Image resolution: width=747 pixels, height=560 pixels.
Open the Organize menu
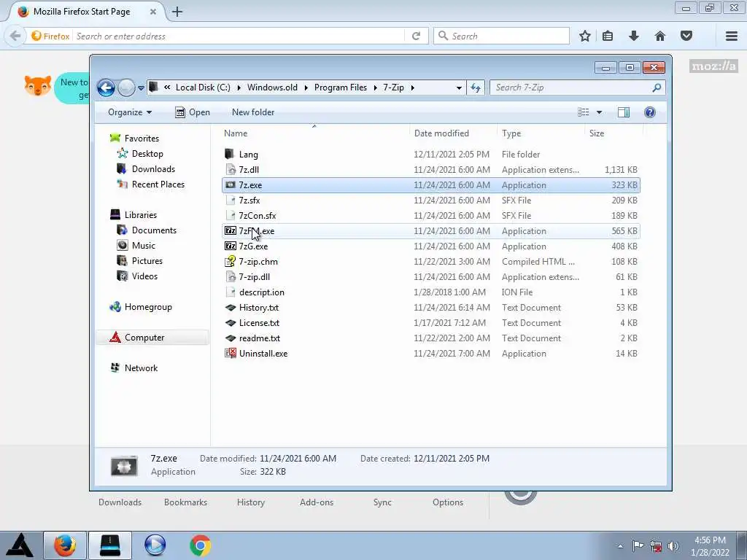tap(130, 112)
